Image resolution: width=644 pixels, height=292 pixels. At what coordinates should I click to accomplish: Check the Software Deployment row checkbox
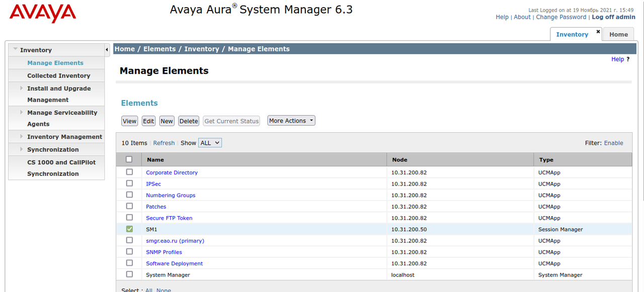(129, 263)
